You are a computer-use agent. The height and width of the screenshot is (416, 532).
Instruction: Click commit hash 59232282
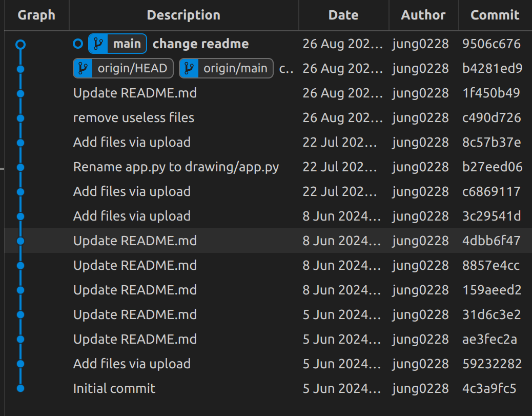pos(492,364)
